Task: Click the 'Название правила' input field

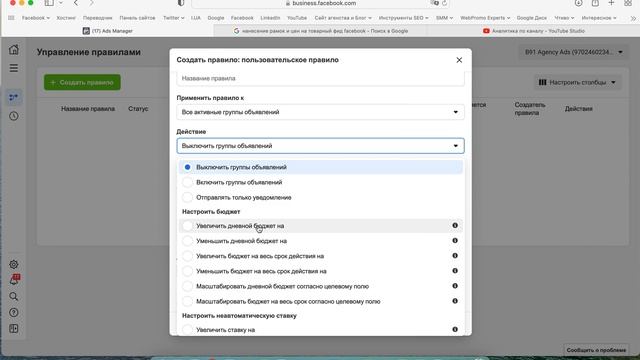Action: 320,78
